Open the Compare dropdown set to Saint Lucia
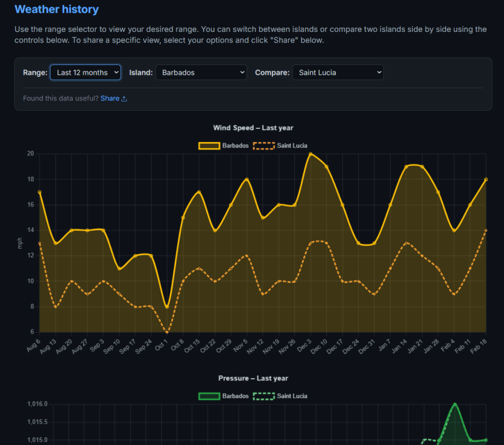The image size is (504, 445). click(337, 72)
